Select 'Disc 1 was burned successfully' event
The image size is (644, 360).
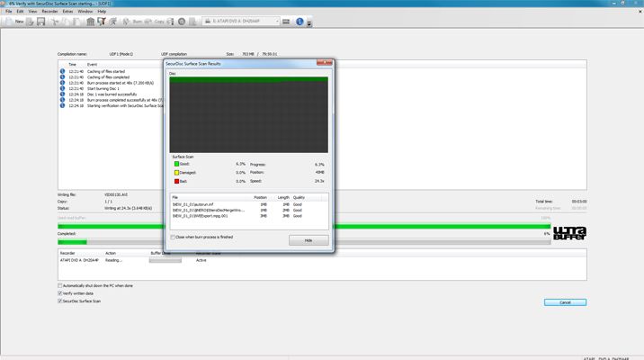tap(112, 94)
